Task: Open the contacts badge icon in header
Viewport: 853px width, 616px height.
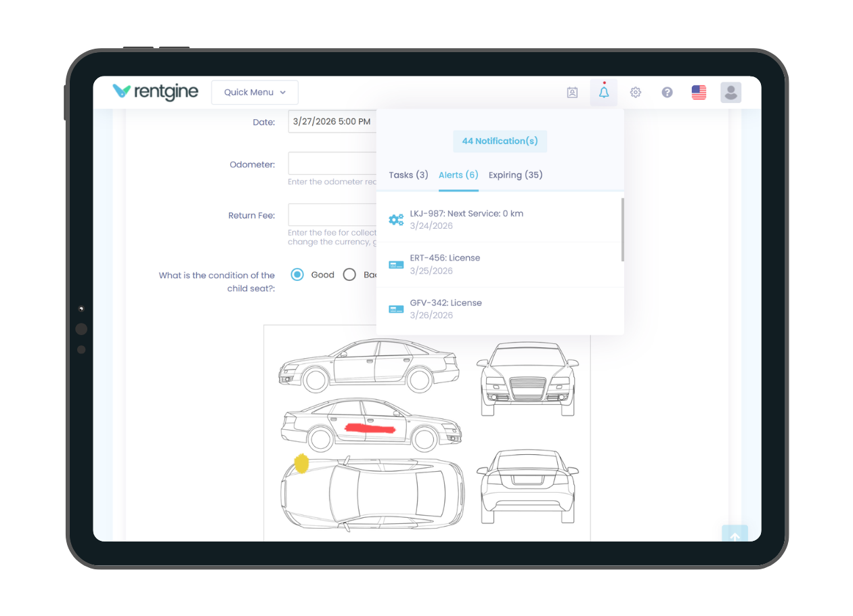Action: click(572, 93)
